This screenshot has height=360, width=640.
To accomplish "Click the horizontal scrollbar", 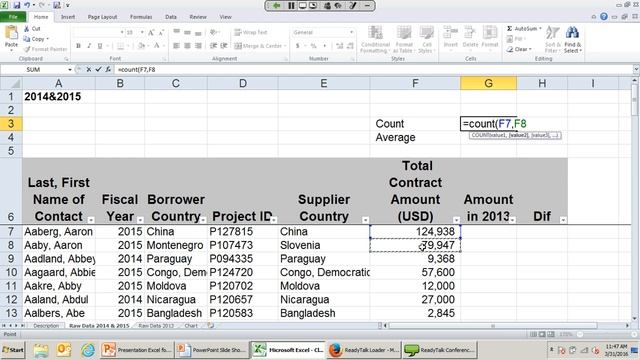I will coord(493,326).
